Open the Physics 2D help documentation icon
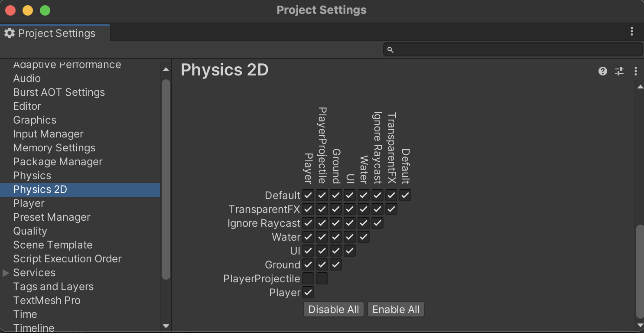 pos(602,71)
